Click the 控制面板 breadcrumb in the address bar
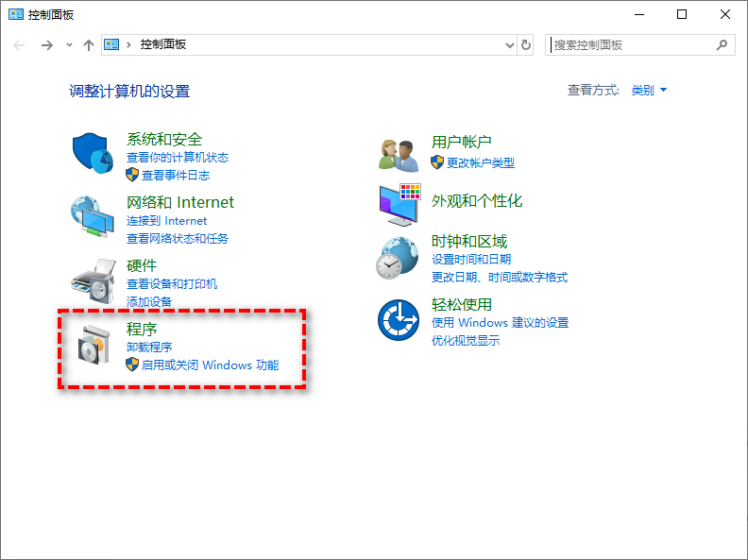Image resolution: width=748 pixels, height=560 pixels. pos(163,44)
